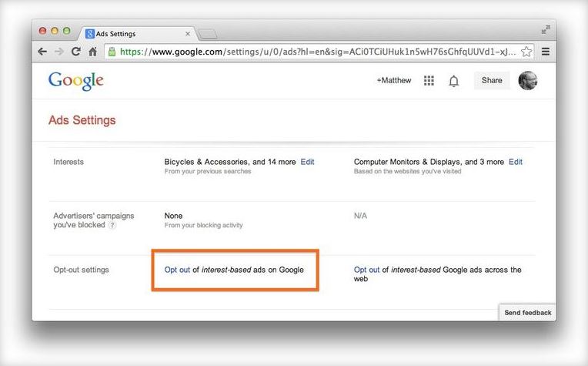Edit interests from previous searches

tap(307, 162)
